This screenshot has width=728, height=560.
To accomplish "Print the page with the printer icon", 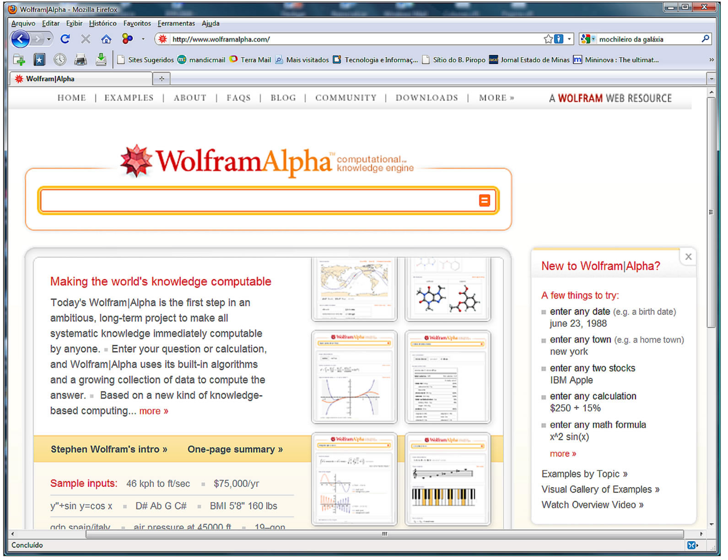I will click(x=81, y=59).
